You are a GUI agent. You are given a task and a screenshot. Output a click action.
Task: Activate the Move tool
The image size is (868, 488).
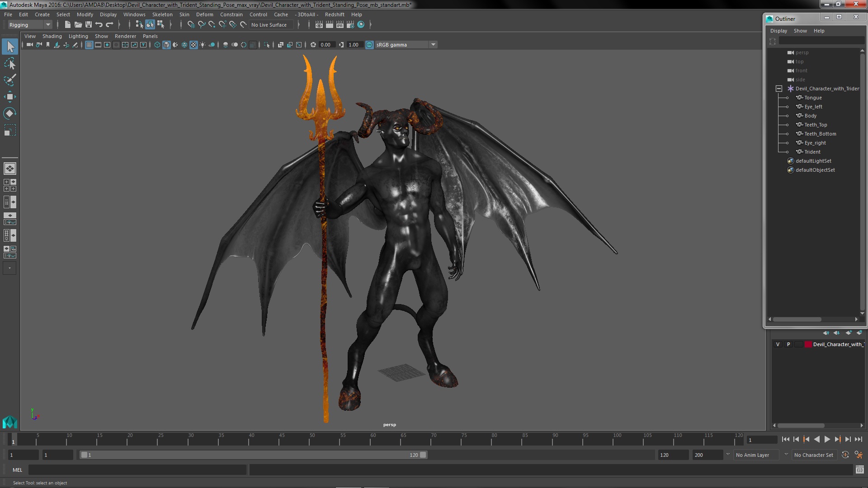point(9,97)
